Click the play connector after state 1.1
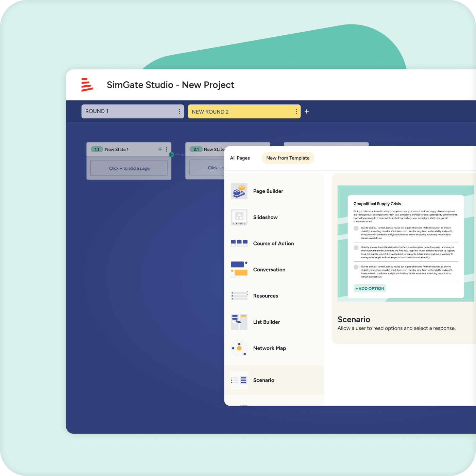Screen dimensions: 476x476 171,155
